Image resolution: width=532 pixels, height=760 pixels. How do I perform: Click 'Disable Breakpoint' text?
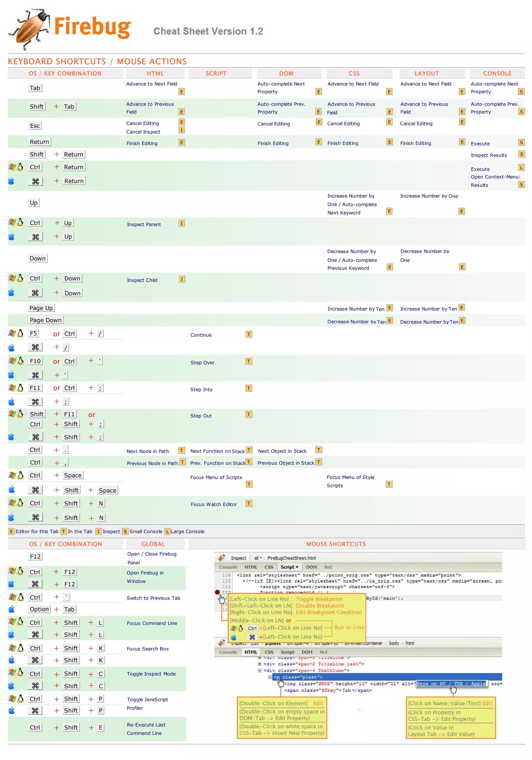pos(320,605)
